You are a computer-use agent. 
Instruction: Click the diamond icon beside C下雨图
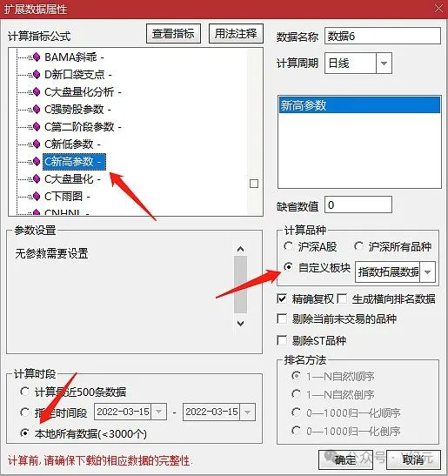point(37,197)
